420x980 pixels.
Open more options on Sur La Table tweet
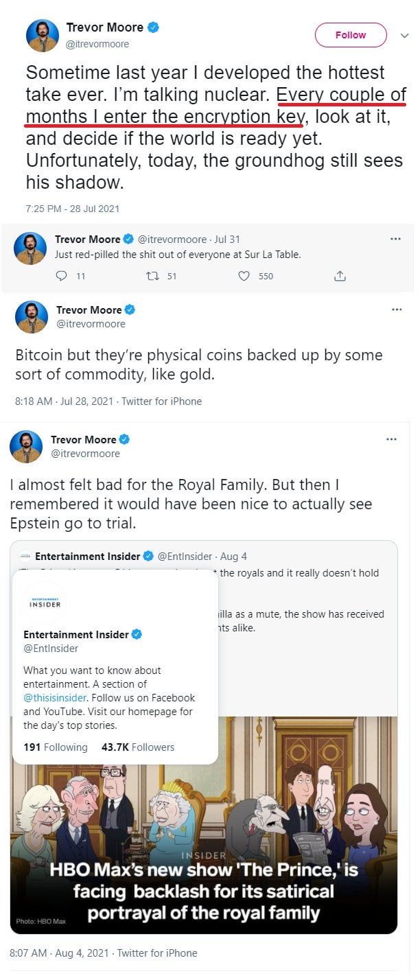tap(395, 239)
